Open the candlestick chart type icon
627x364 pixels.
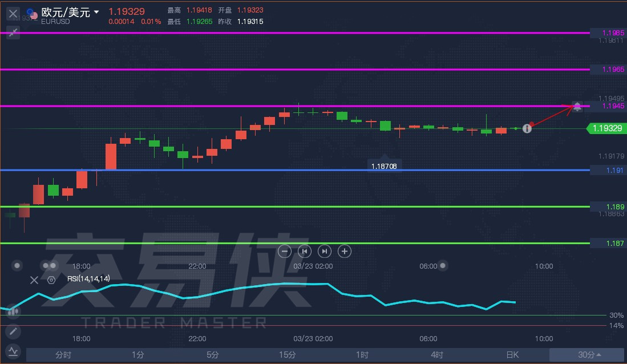coord(13,311)
